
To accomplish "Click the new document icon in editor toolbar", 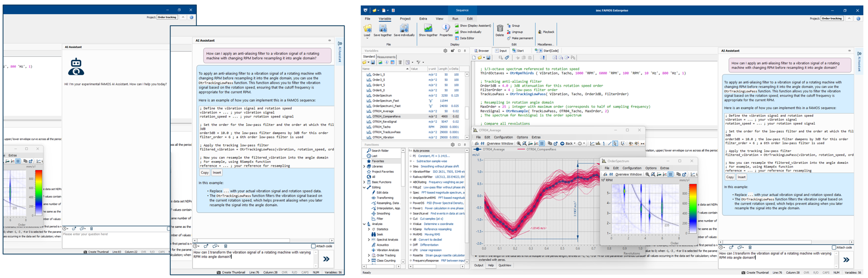I will point(474,58).
